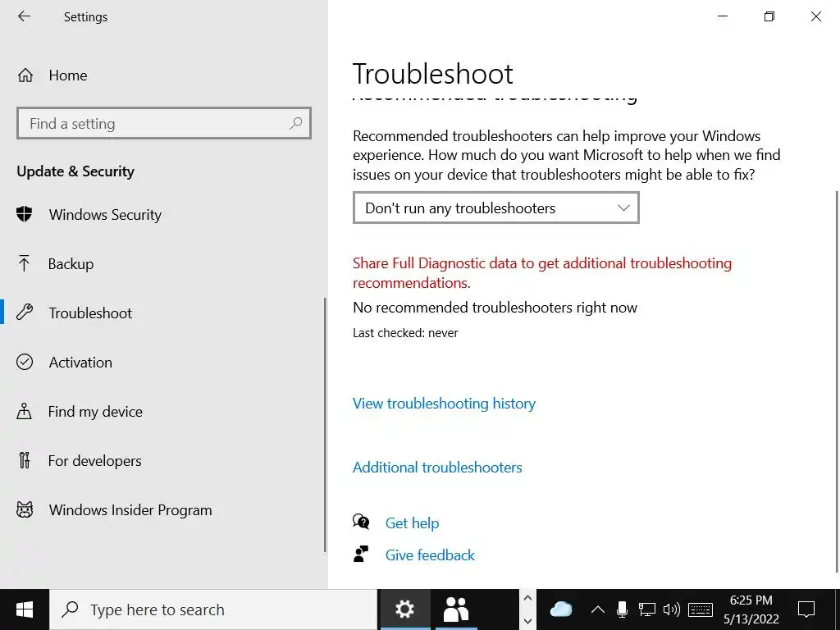
Task: Click the Windows Security shield icon
Action: [x=24, y=214]
